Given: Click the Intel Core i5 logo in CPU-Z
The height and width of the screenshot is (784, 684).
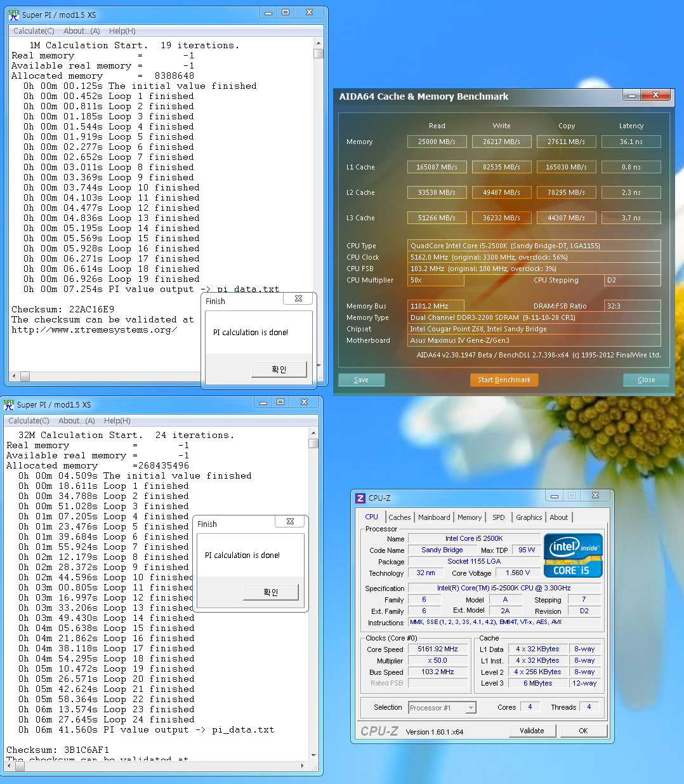Looking at the screenshot, I should pyautogui.click(x=572, y=555).
